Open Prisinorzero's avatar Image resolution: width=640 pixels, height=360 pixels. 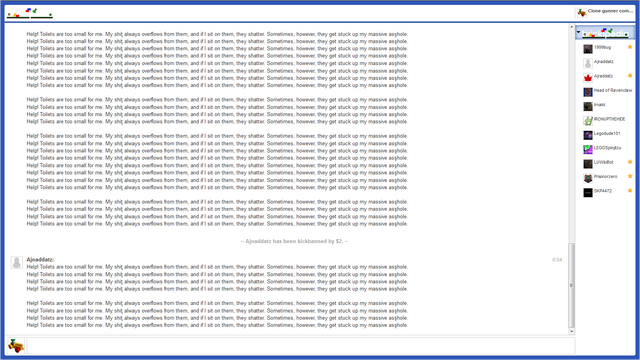(x=588, y=178)
